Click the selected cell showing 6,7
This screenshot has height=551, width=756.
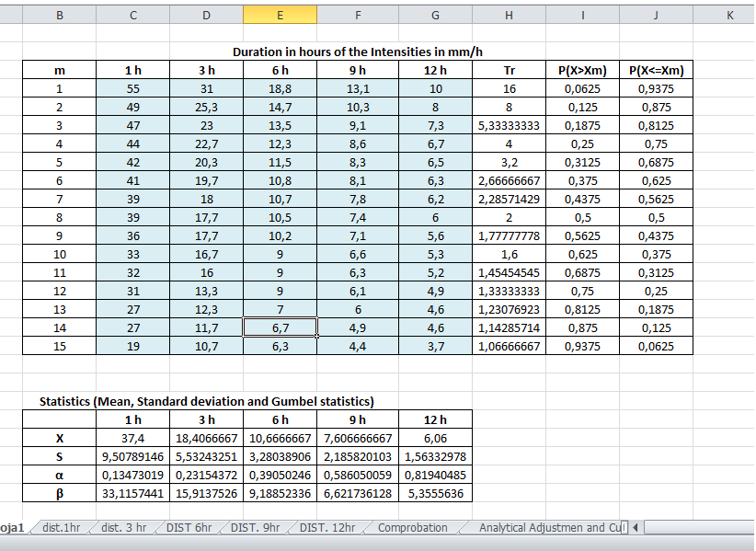280,327
